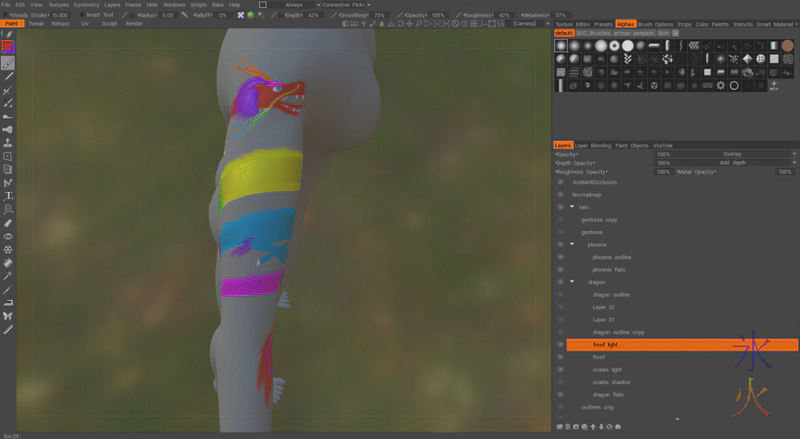Switch to the Sculpt room
Screen dimensions: 800x439
[109, 23]
